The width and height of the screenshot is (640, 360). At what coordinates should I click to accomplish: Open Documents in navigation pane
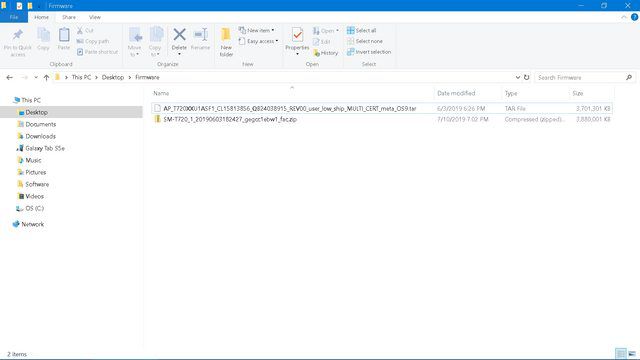tap(37, 124)
